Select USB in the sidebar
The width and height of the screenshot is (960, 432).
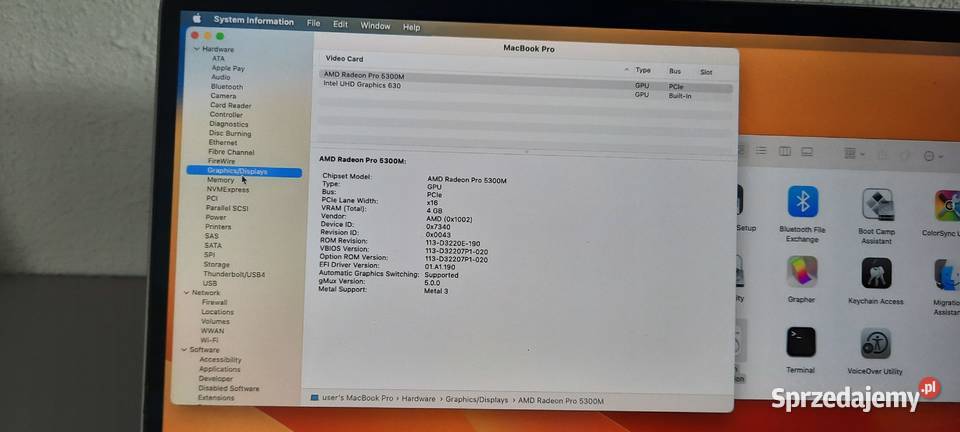[x=210, y=283]
